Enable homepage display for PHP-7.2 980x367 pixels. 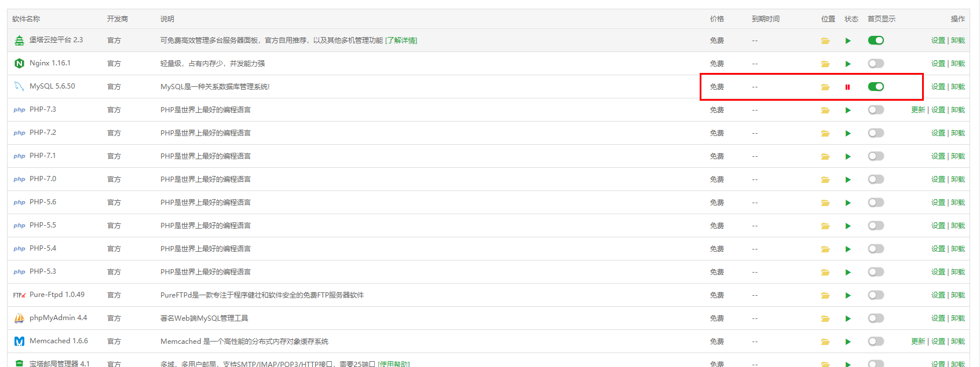pyautogui.click(x=876, y=133)
